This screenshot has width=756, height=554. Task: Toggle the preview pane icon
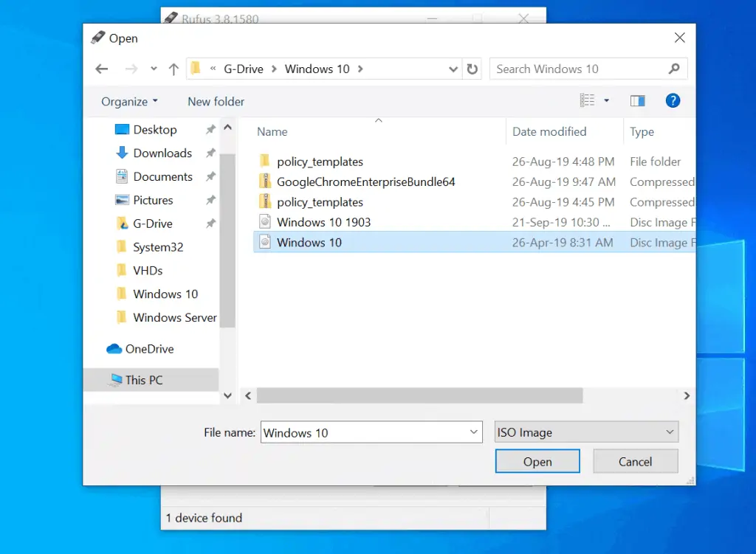(x=637, y=101)
